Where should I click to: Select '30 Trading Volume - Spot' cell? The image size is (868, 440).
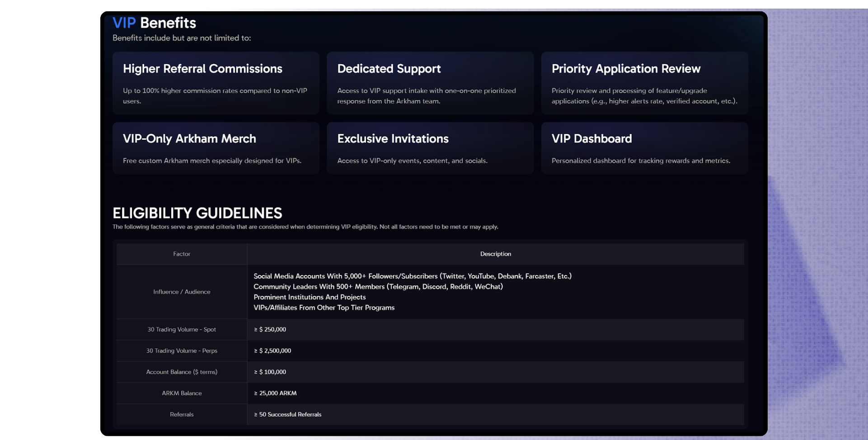(182, 330)
